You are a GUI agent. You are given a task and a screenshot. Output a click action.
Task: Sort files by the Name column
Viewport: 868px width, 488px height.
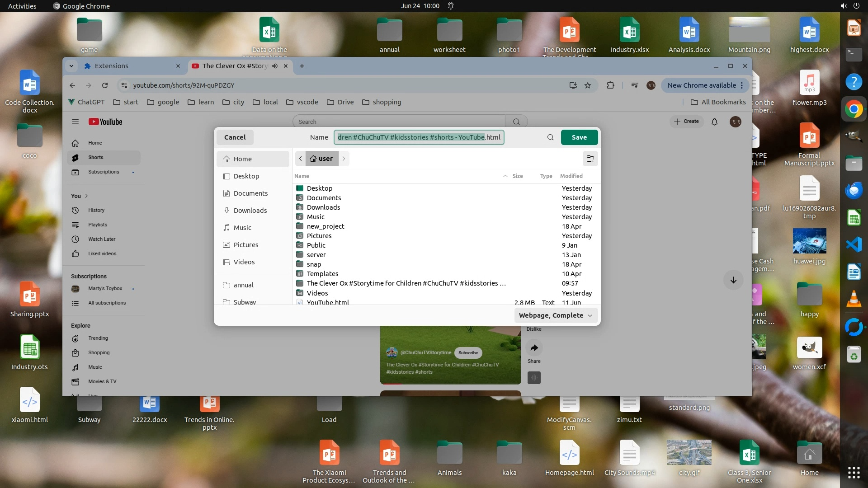pos(302,176)
